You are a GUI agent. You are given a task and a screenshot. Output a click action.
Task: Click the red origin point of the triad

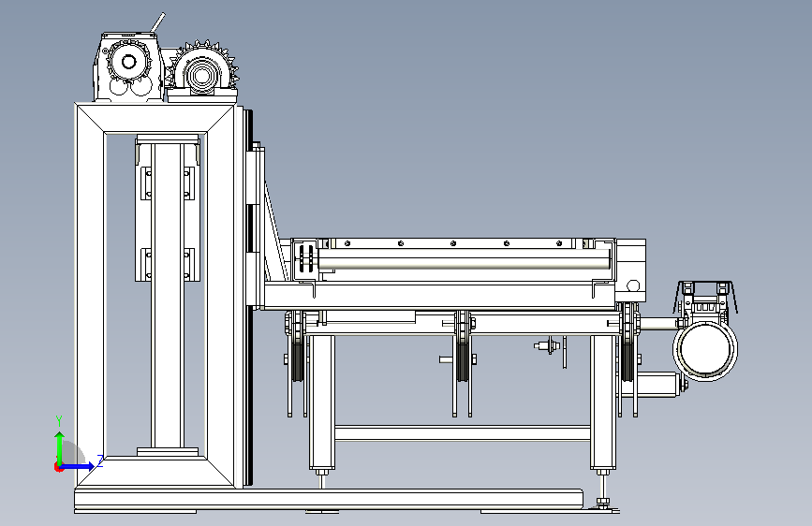58,467
